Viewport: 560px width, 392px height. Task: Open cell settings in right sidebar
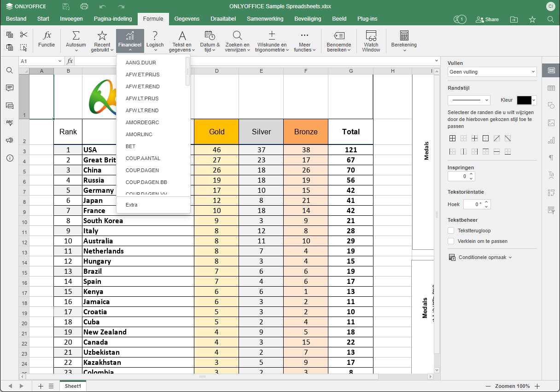551,70
